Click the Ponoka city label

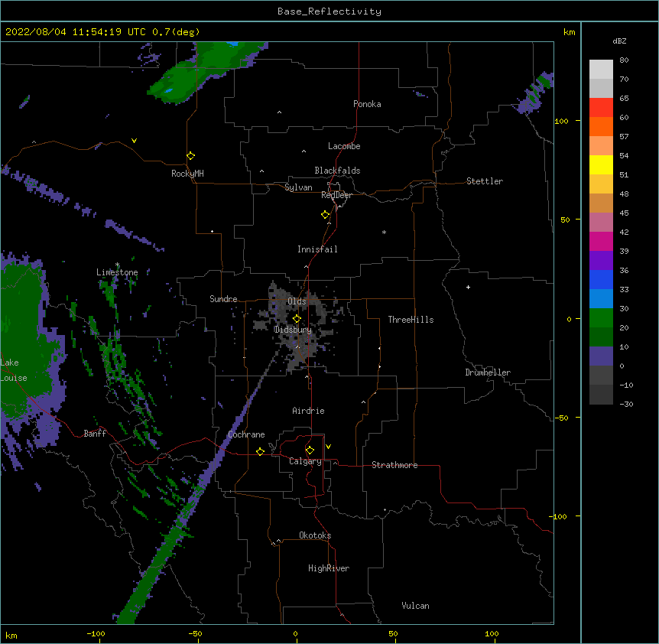click(367, 104)
